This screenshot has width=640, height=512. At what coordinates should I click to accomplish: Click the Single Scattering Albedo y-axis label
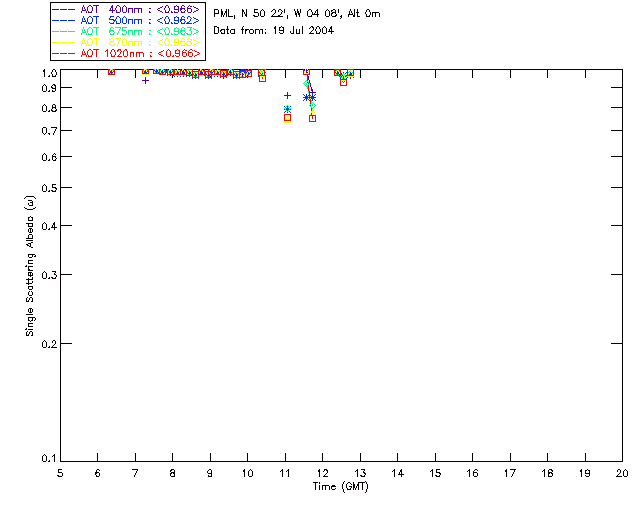(x=30, y=266)
